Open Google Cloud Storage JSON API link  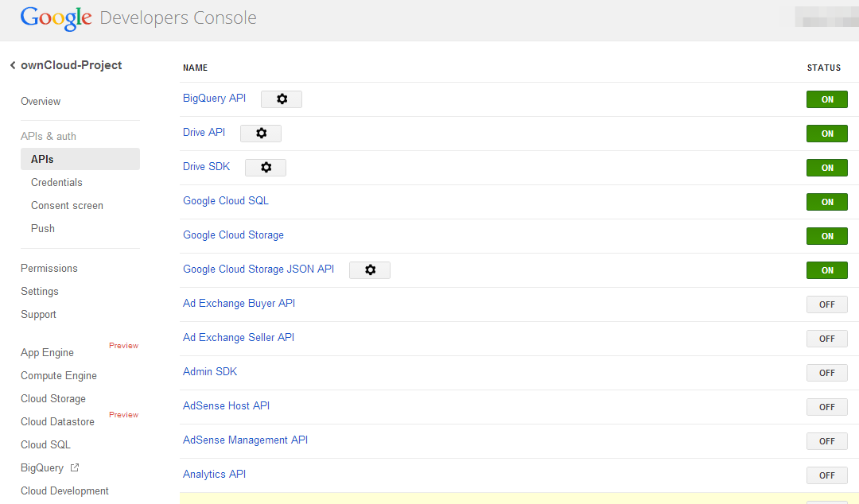(x=258, y=269)
